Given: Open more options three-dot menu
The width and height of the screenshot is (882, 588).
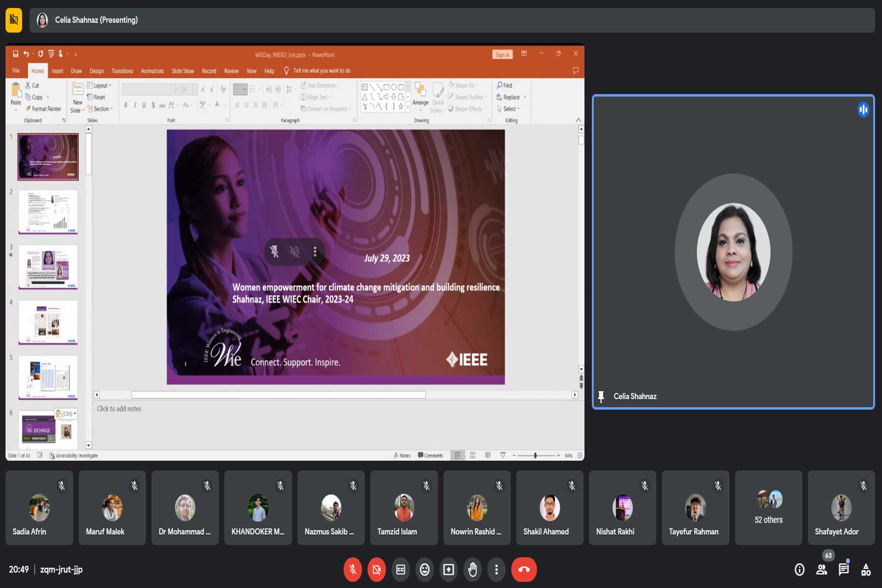Looking at the screenshot, I should [497, 570].
